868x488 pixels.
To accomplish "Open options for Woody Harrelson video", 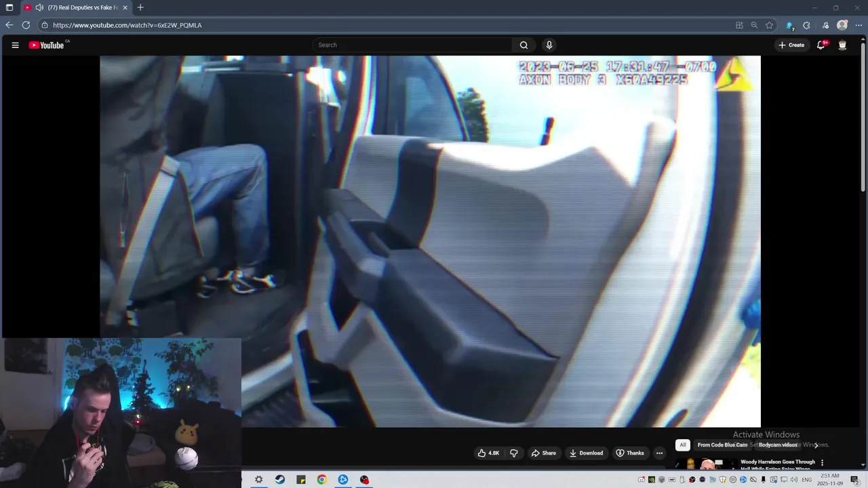I will point(822,463).
